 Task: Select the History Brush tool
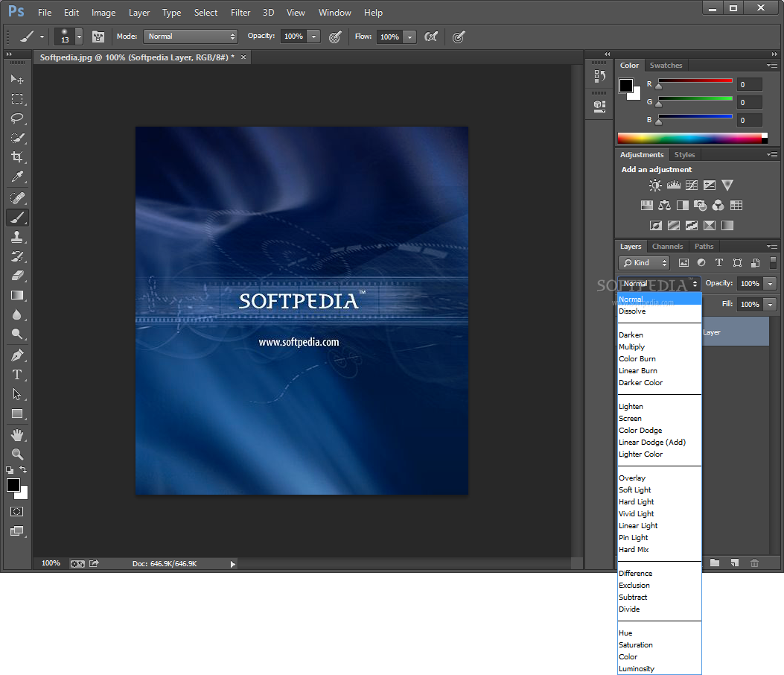pos(17,256)
